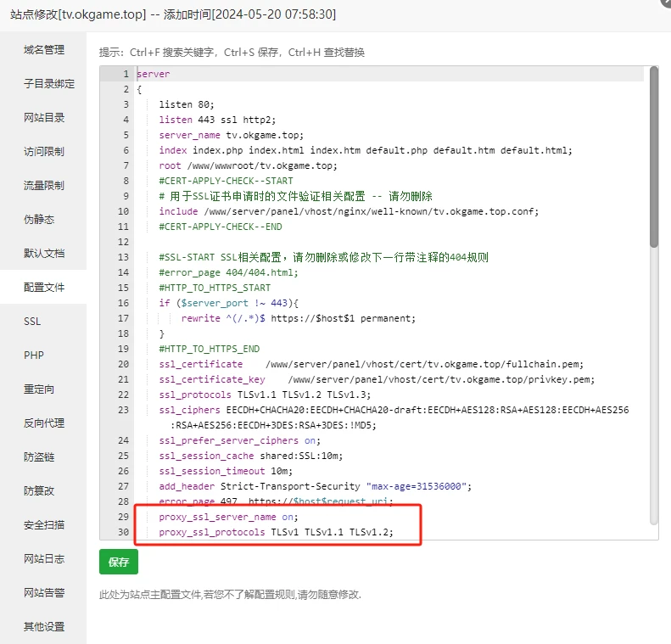Open the 其他设置 tab
Viewport: 671px width, 644px height.
43,627
